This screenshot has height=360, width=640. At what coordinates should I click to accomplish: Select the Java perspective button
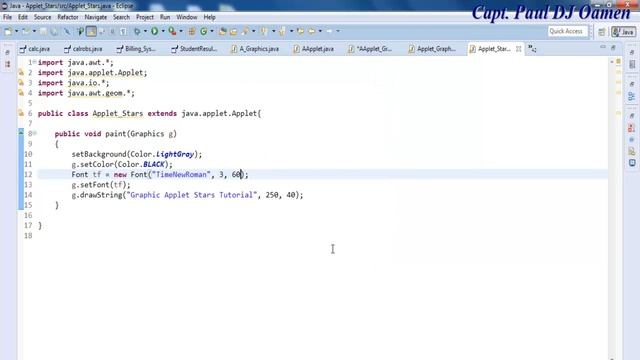click(623, 32)
